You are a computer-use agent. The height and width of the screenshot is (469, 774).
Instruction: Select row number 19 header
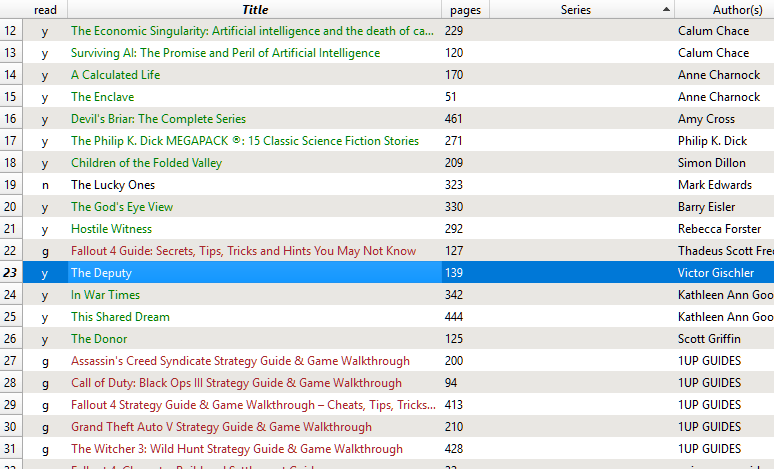pos(10,185)
